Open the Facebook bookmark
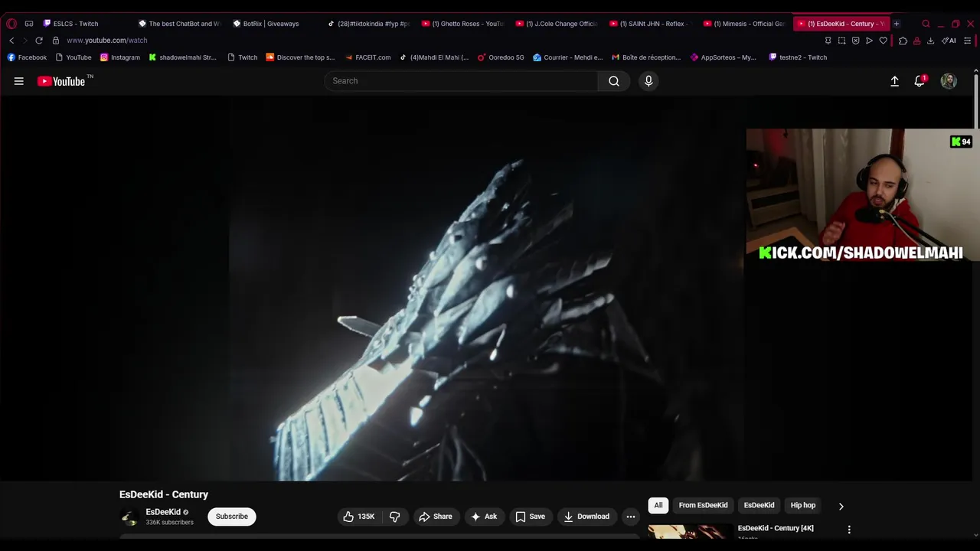This screenshot has height=551, width=980. [27, 57]
